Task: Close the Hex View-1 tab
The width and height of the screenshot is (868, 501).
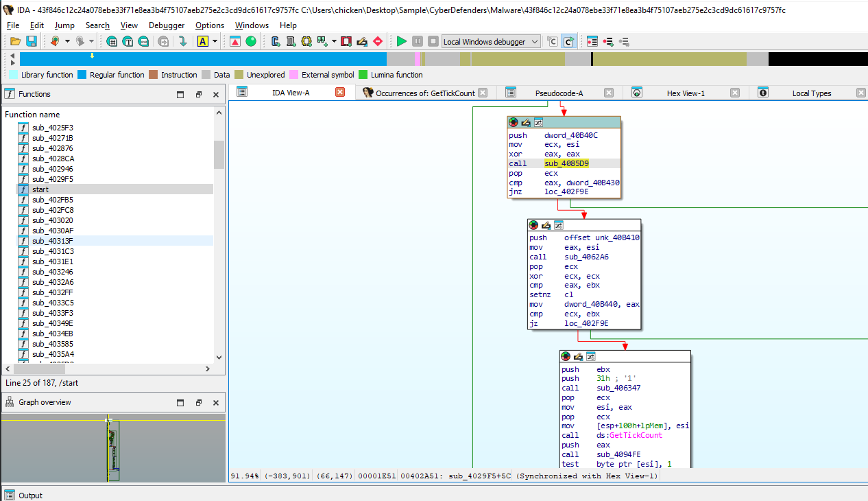Action: point(735,93)
